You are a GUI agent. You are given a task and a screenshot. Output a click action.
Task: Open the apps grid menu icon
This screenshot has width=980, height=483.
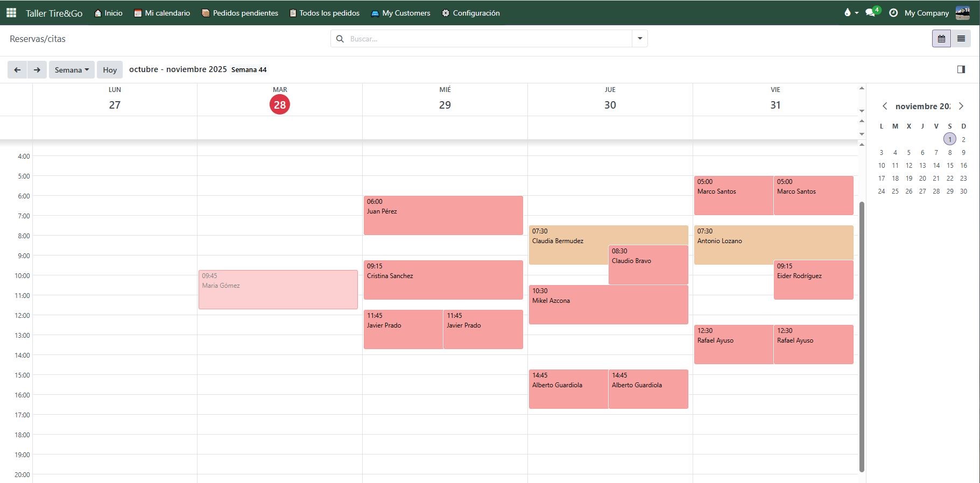pos(11,13)
